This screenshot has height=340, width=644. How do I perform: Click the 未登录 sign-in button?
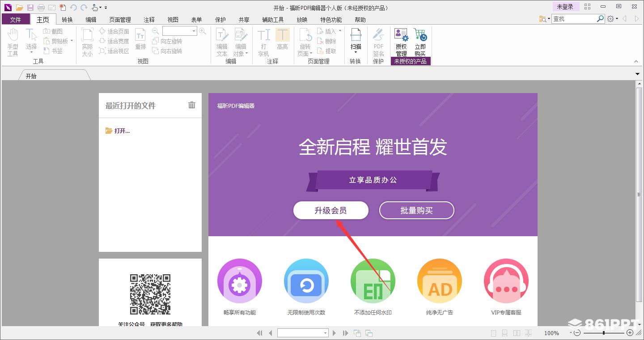565,7
